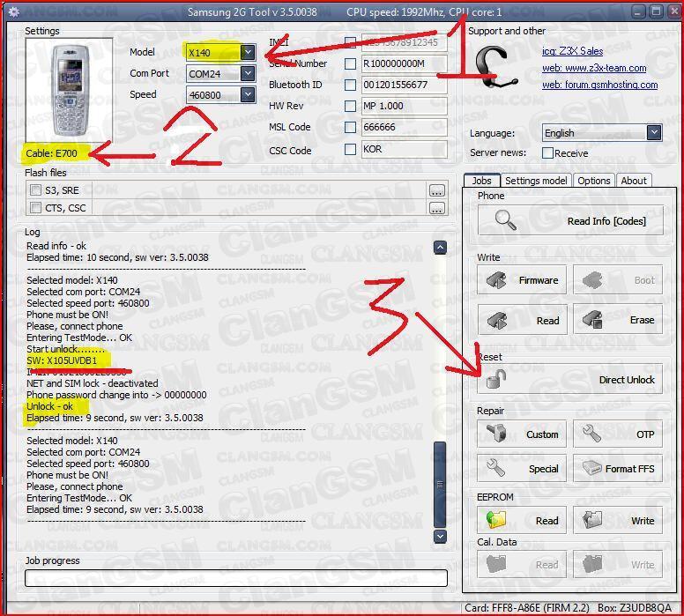The height and width of the screenshot is (616, 684).
Task: Click the log scroll up arrow
Action: point(440,248)
